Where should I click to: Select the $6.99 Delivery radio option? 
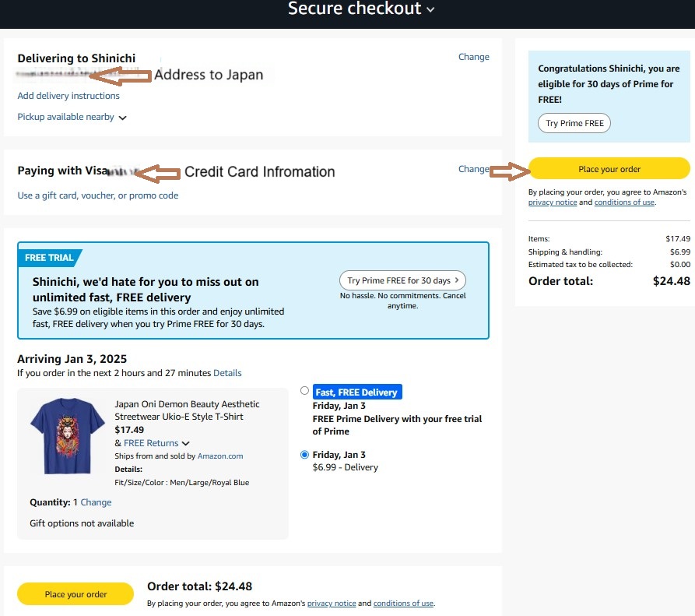click(304, 455)
